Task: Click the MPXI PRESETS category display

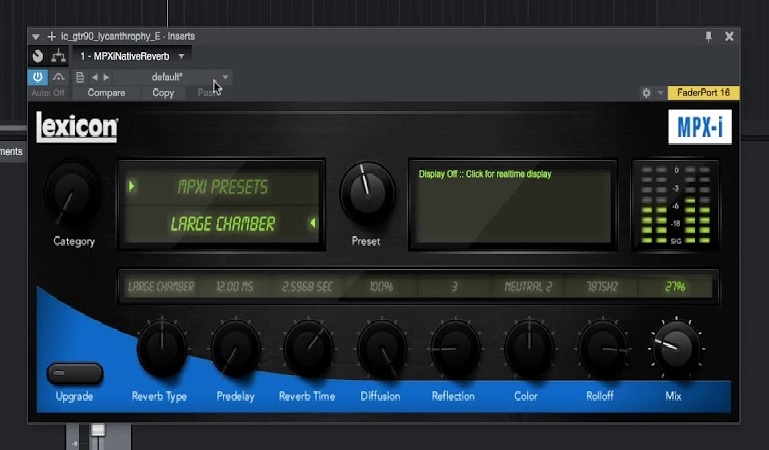Action: (223, 187)
